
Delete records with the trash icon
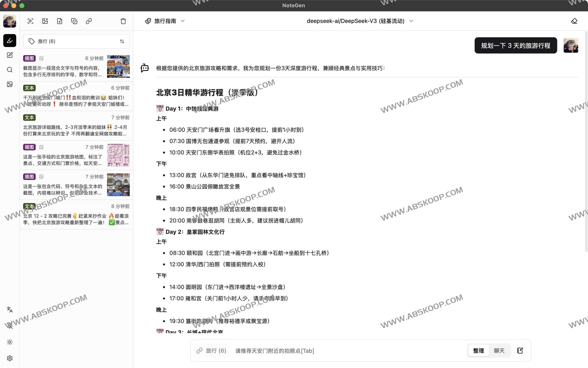[x=123, y=21]
